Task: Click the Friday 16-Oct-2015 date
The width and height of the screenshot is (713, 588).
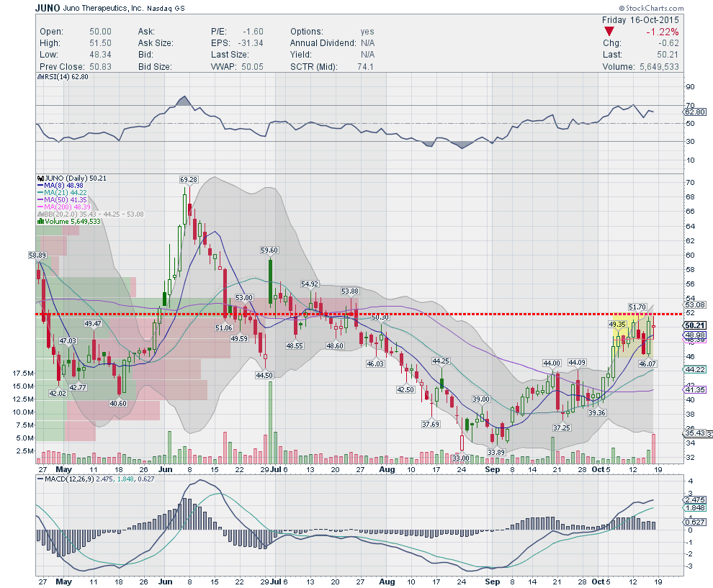Action: point(640,20)
